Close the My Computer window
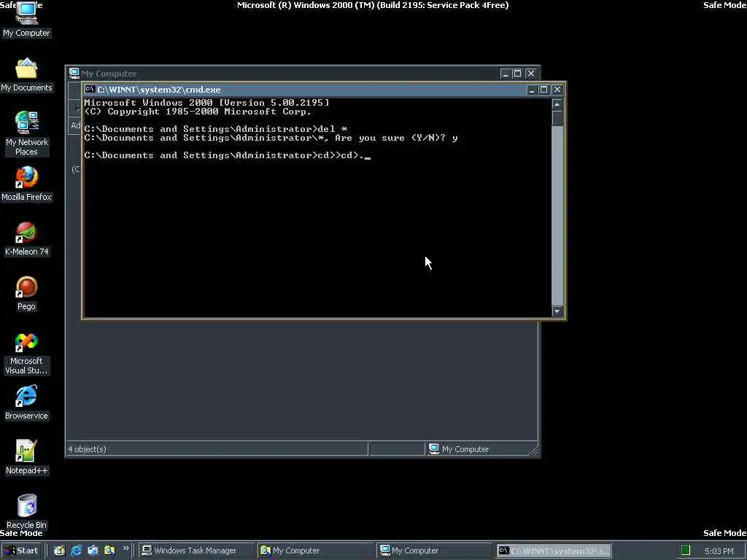 pos(531,74)
